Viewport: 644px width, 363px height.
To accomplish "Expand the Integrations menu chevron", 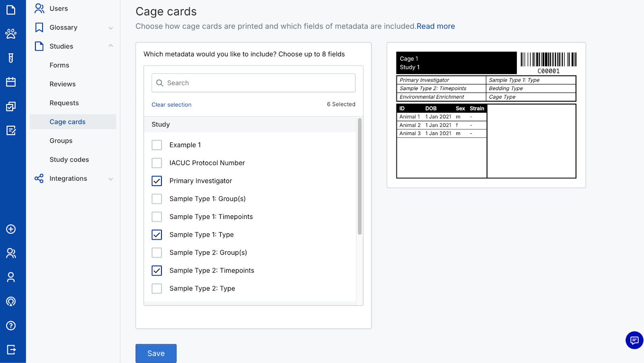I will click(x=111, y=179).
